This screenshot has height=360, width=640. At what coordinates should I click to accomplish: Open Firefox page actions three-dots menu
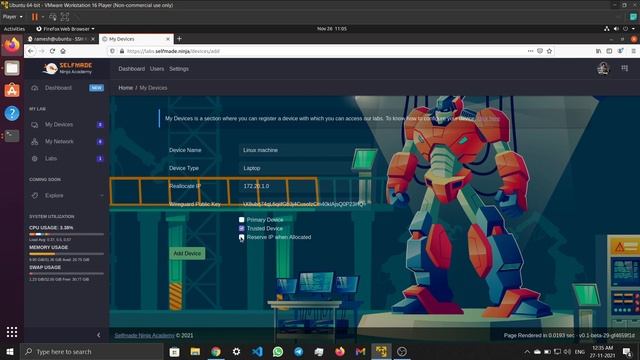tap(530, 51)
